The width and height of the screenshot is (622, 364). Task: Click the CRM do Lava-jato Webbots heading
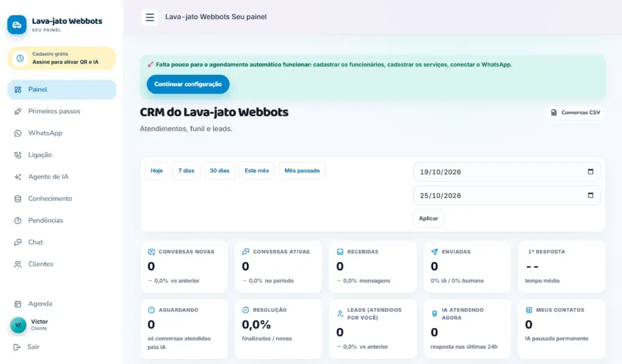click(x=214, y=112)
